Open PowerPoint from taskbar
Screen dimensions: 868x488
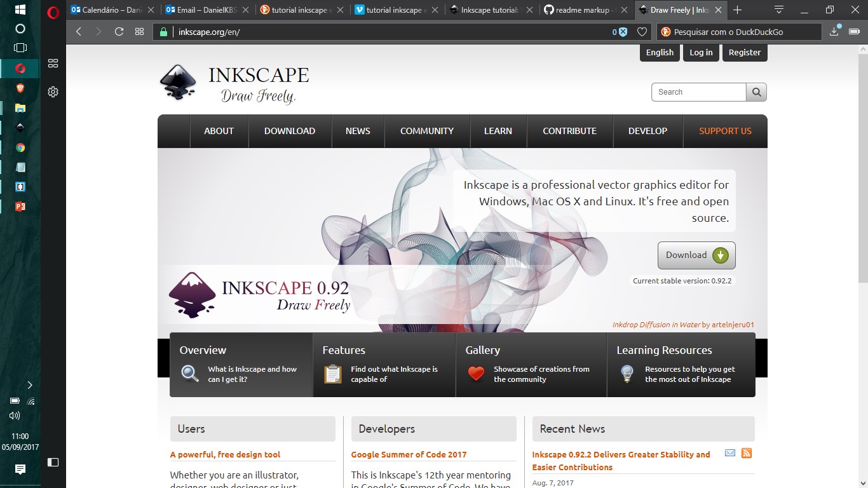click(x=20, y=207)
